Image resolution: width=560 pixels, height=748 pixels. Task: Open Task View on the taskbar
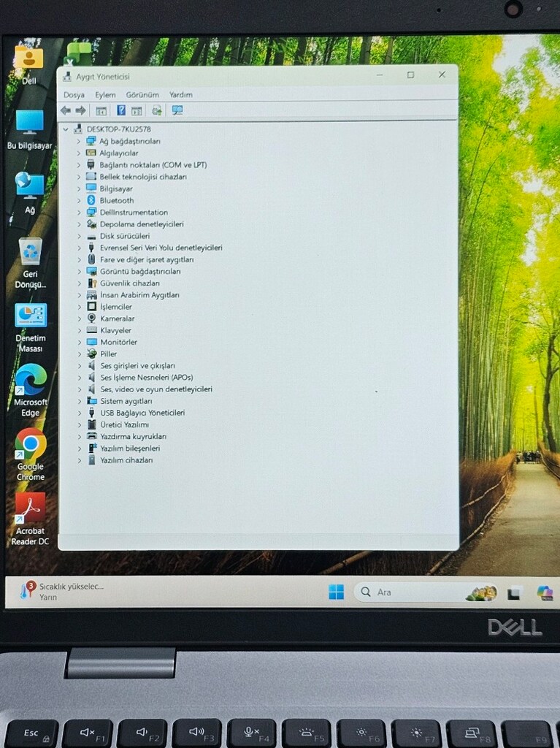pos(514,593)
